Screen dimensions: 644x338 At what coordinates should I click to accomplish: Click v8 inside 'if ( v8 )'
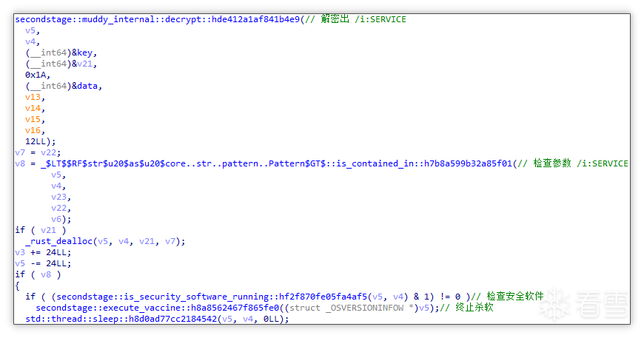point(46,274)
